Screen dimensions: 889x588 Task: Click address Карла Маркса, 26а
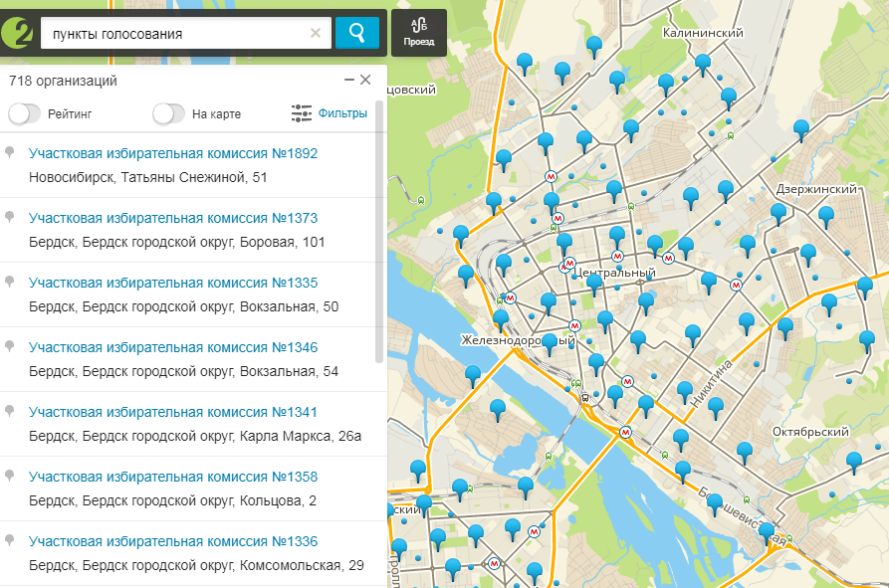301,436
